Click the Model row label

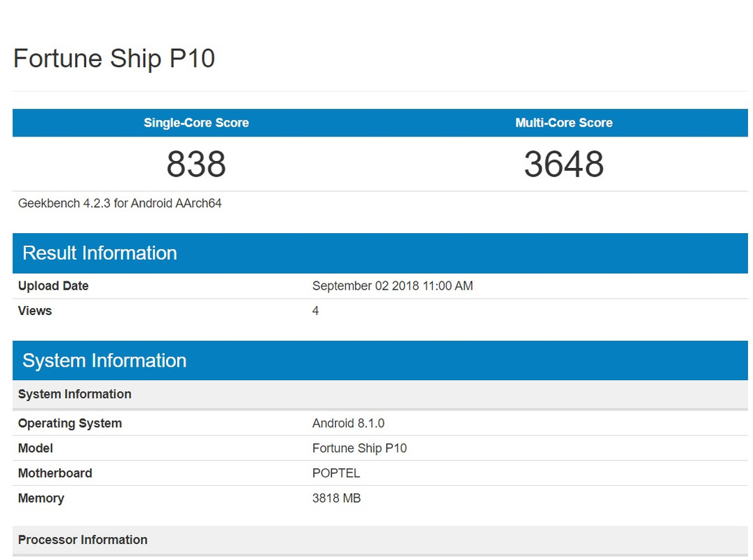click(35, 448)
